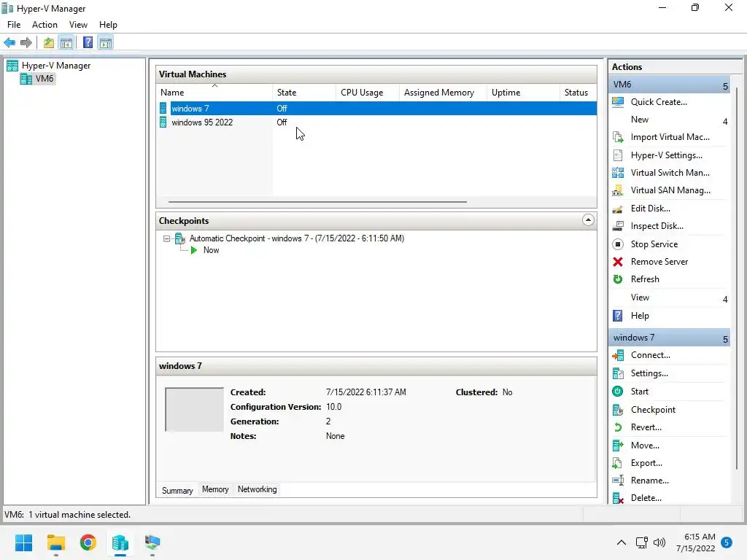Open the Help menu in menu bar
Screen dimensions: 747x560
[x=108, y=25]
